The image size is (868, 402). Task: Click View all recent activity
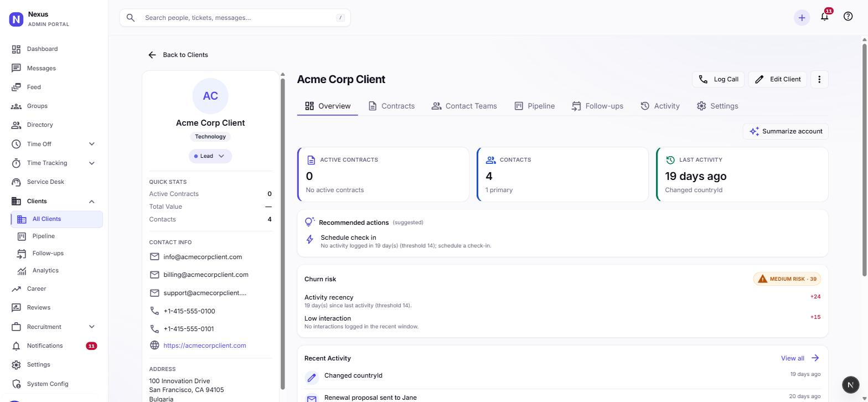[800, 358]
